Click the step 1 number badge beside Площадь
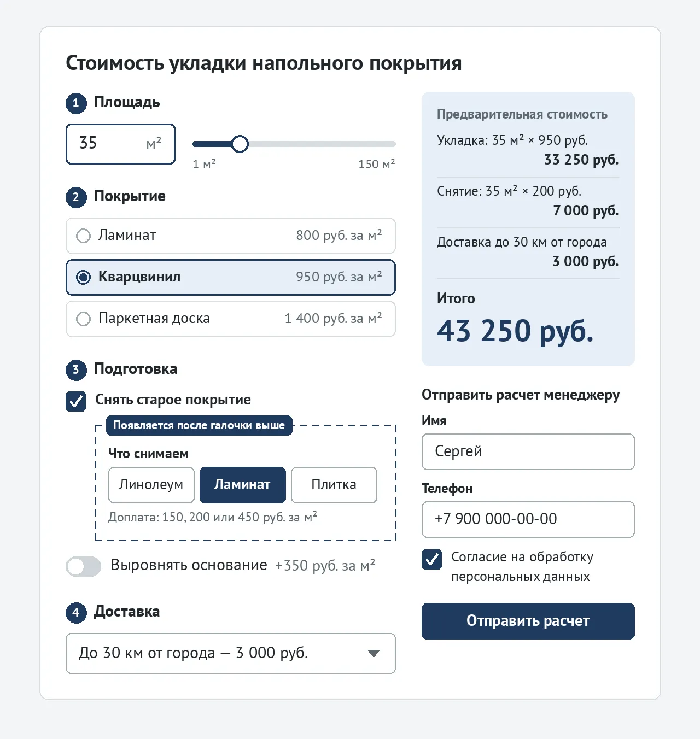The height and width of the screenshot is (739, 700). tap(76, 103)
